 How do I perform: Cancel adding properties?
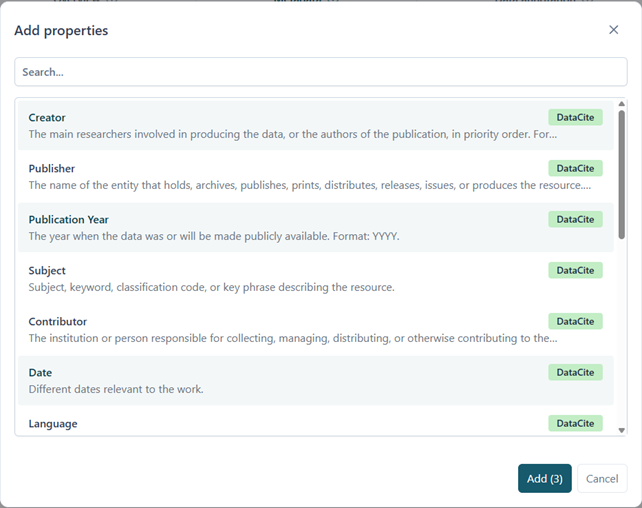602,479
